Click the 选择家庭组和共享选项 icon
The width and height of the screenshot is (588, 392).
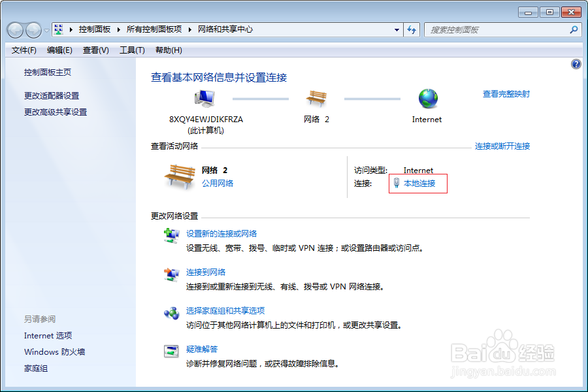coord(172,312)
